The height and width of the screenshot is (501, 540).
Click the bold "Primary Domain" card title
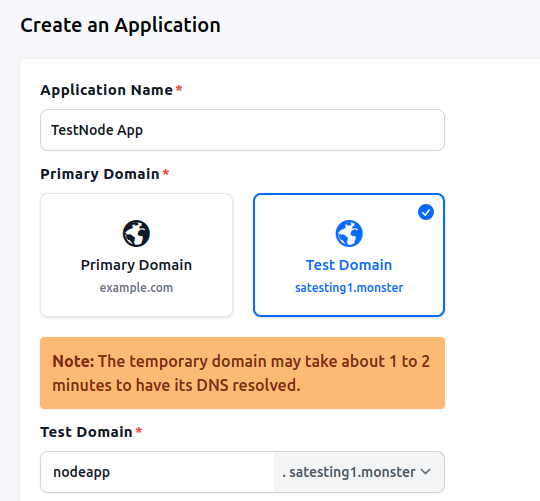coord(136,265)
